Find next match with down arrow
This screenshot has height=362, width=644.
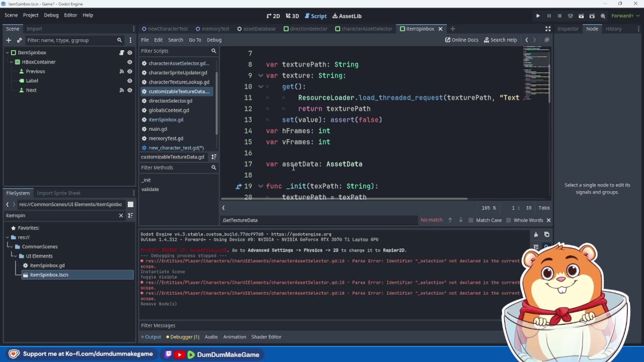click(460, 220)
